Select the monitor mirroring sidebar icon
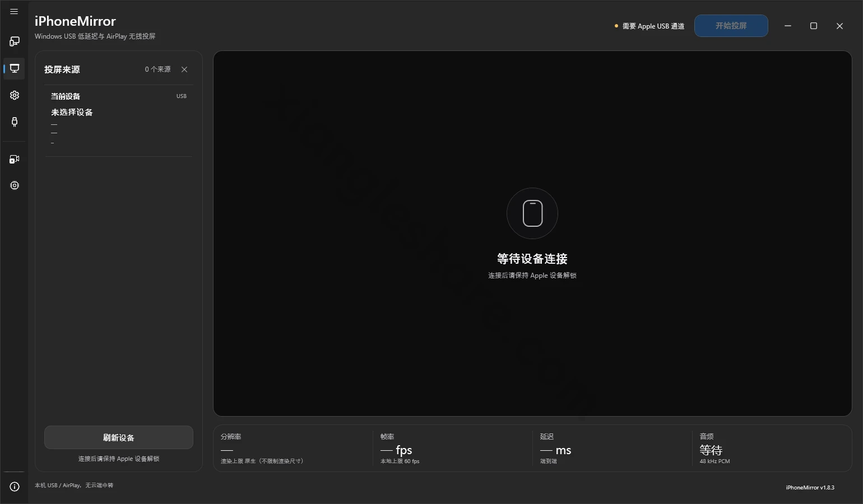Screen dimensions: 863x504 (x=15, y=68)
